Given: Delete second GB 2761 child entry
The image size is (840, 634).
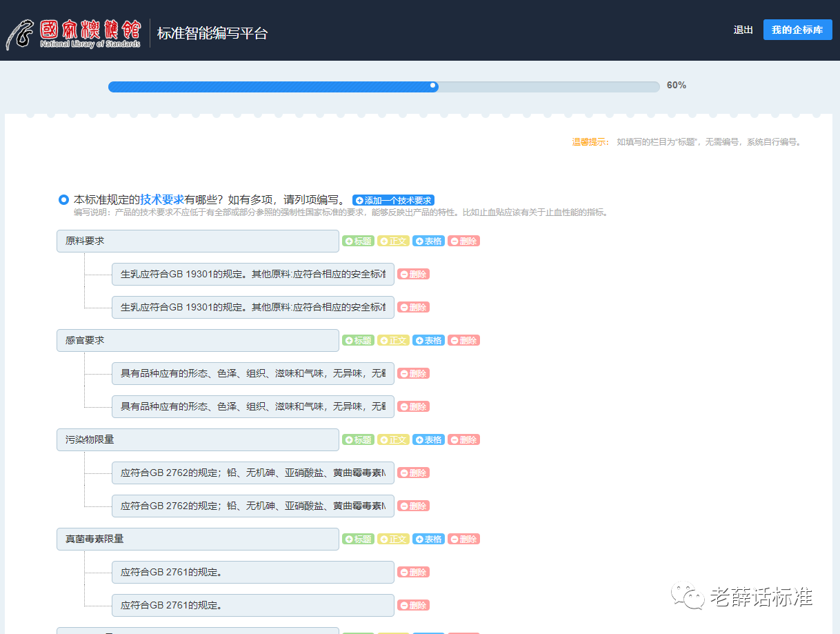Looking at the screenshot, I should [413, 606].
